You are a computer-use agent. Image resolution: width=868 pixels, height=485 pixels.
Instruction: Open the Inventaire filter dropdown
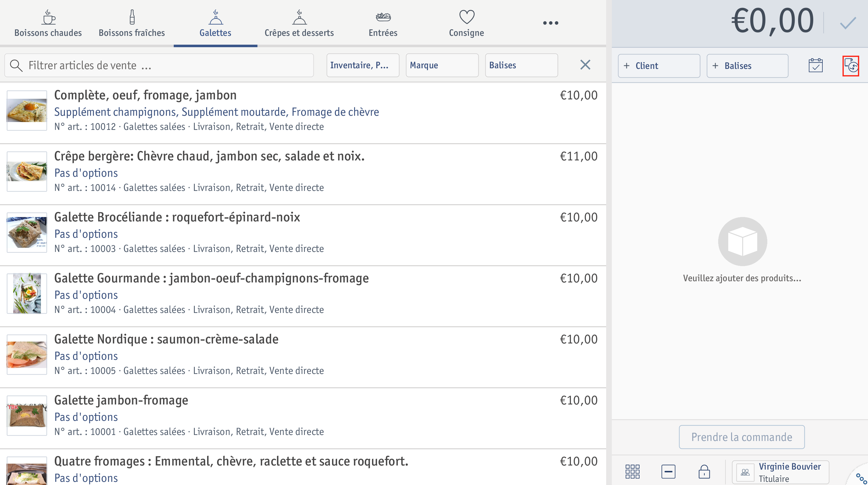pyautogui.click(x=363, y=65)
